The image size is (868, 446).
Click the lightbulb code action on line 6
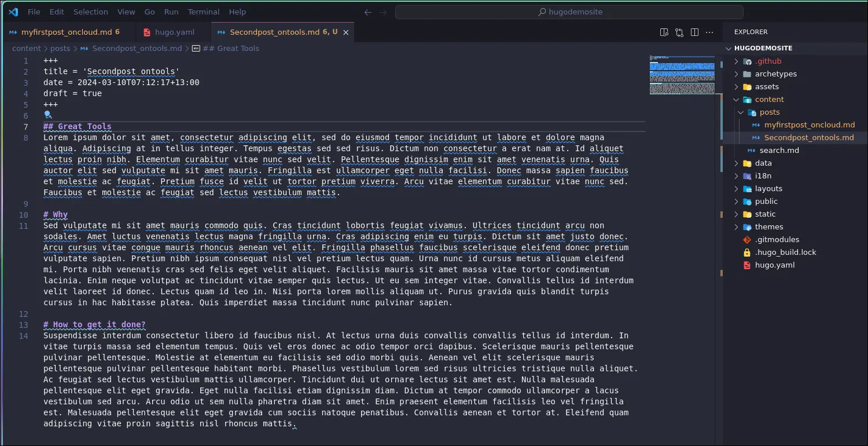click(x=48, y=115)
